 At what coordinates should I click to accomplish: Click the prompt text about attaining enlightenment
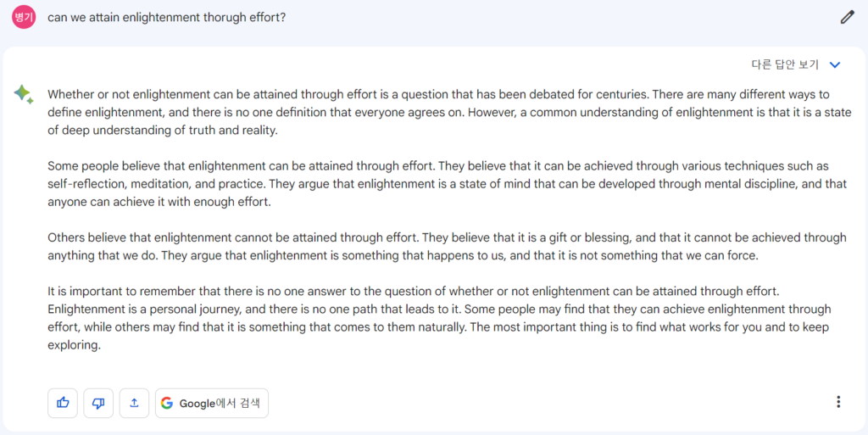167,17
